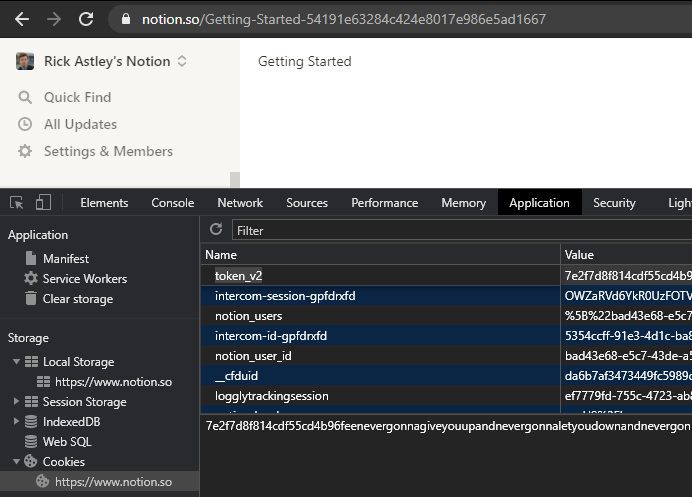
Task: Go back with the browser back arrow
Action: pos(22,19)
